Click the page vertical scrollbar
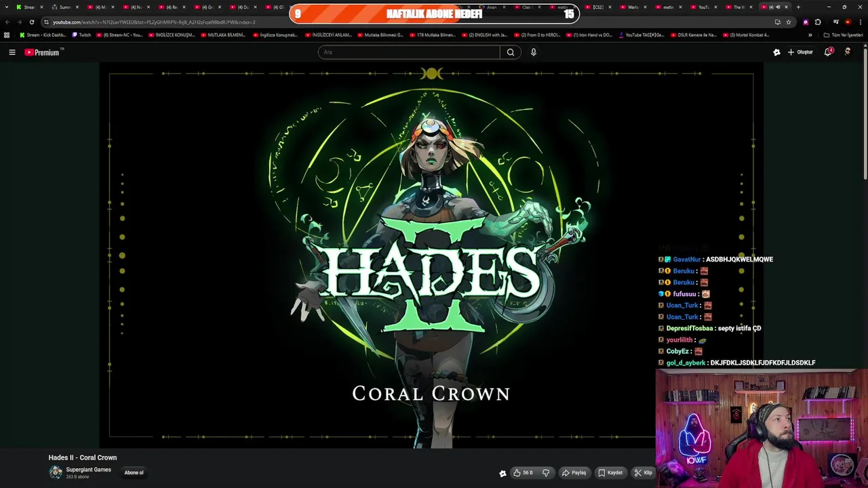 (865, 113)
